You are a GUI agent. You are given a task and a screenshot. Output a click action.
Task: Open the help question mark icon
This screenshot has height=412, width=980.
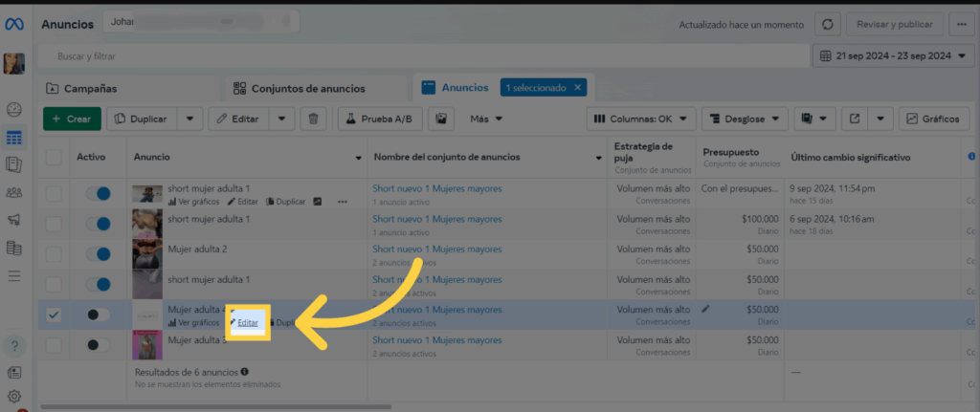tap(14, 345)
